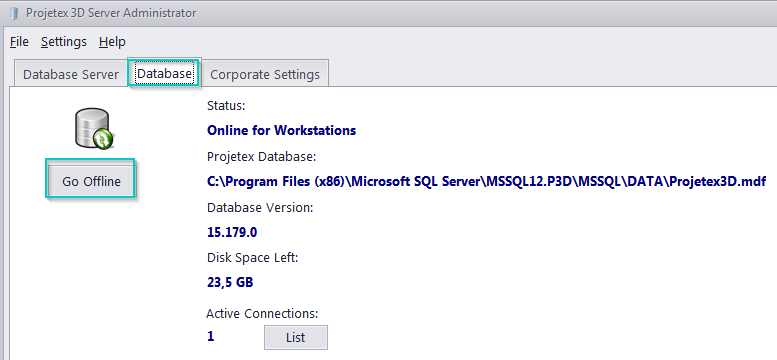Click the database status icon
The image size is (777, 360).
pyautogui.click(x=94, y=128)
